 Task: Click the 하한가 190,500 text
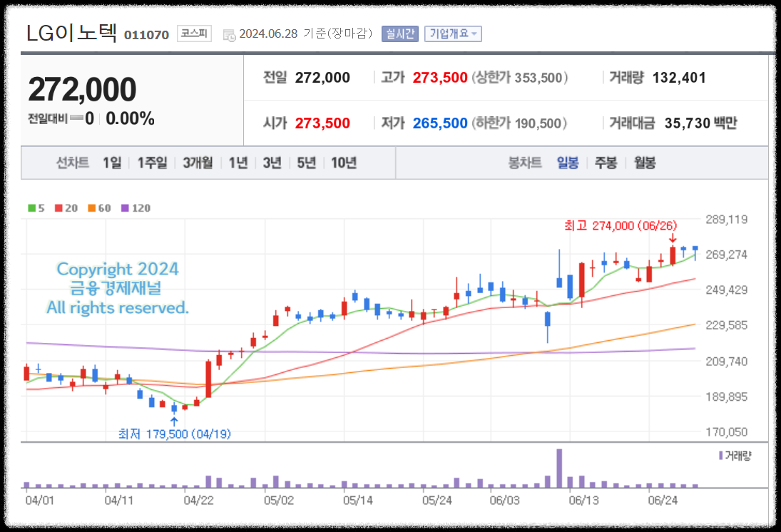pos(519,123)
